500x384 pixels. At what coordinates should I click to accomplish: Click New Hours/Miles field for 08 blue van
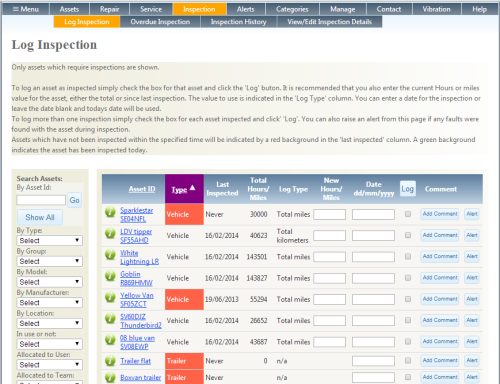pos(329,342)
